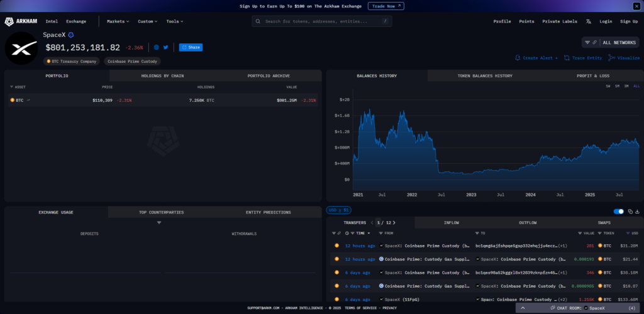
Task: Select the ALL chart range
Action: coord(636,86)
